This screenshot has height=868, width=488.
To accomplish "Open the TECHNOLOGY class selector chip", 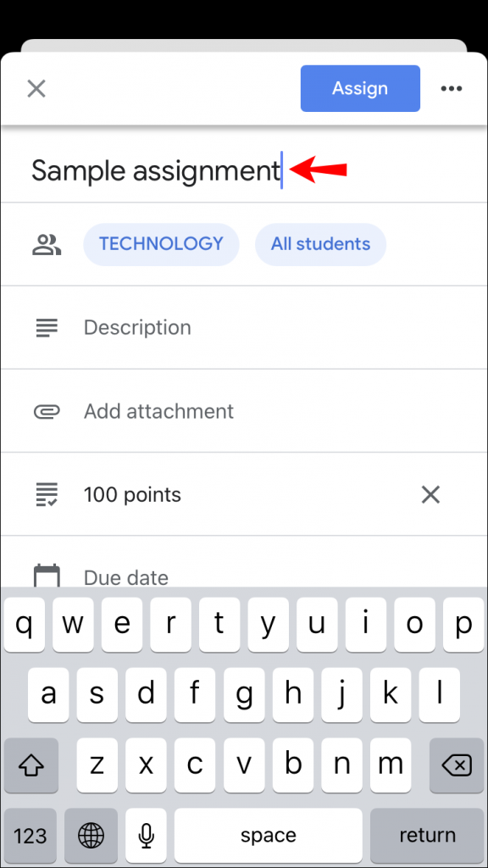I will point(161,244).
